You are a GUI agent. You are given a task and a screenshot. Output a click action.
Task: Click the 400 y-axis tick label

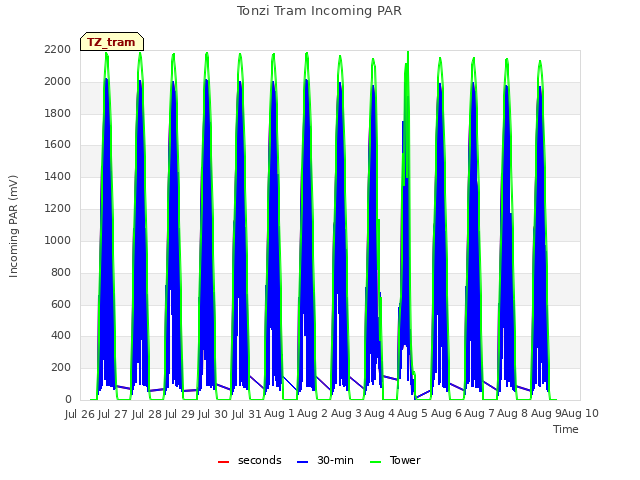point(61,336)
